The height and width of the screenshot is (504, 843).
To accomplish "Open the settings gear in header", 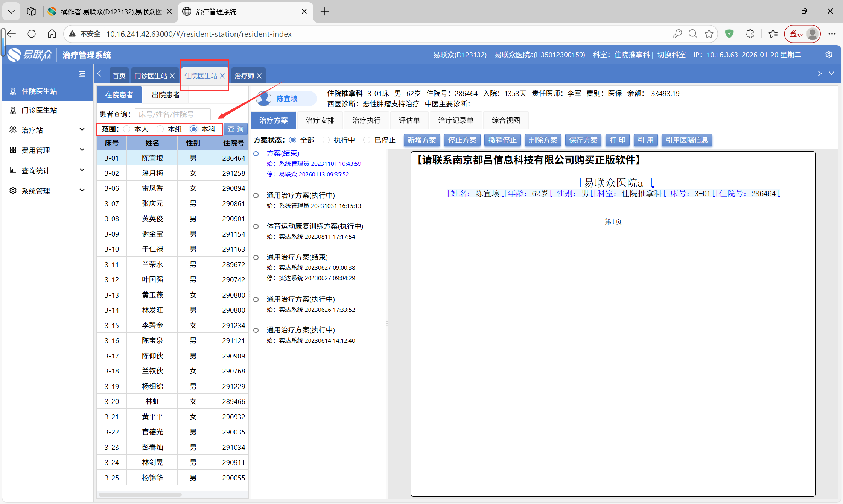I will tap(829, 55).
